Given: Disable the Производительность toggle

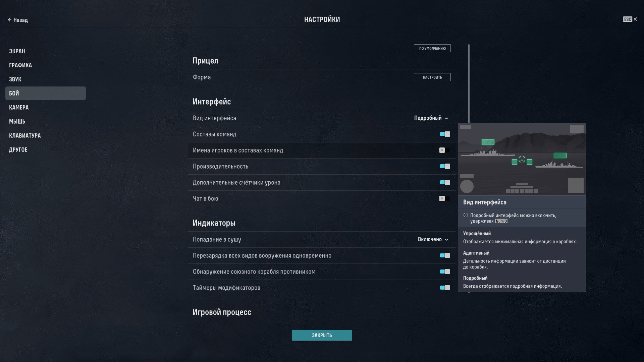Looking at the screenshot, I should tap(445, 166).
